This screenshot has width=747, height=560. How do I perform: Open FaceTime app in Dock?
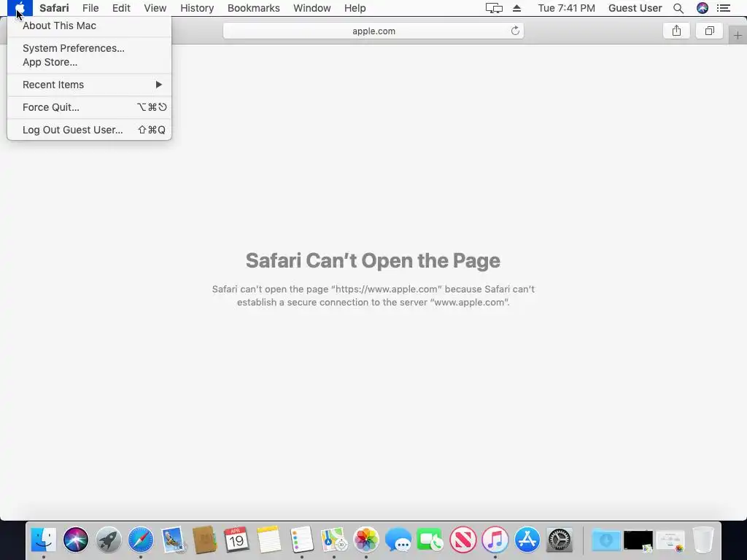(430, 540)
